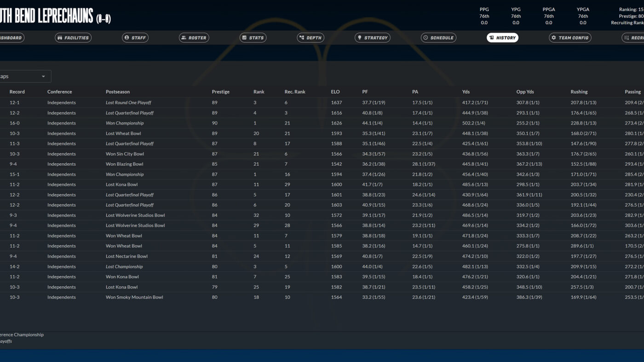Open the Stats tab
The width and height of the screenshot is (644, 362).
[253, 38]
